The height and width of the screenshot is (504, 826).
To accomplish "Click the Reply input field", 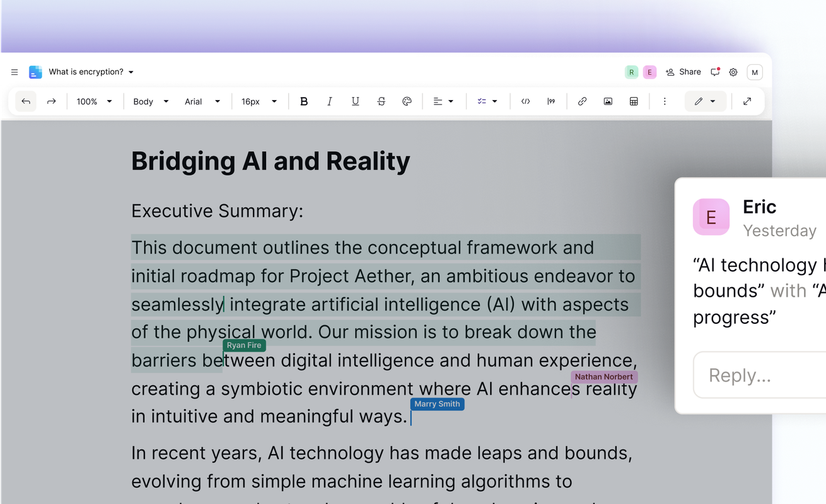I will [x=759, y=375].
